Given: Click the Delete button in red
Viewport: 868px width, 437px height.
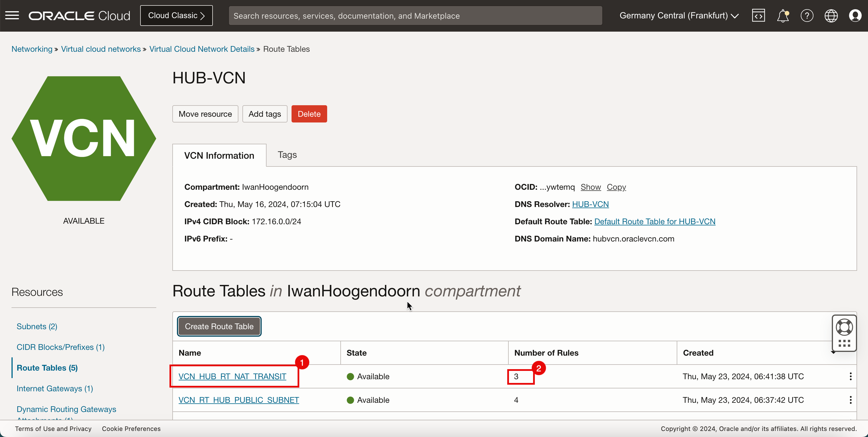Looking at the screenshot, I should [x=309, y=114].
